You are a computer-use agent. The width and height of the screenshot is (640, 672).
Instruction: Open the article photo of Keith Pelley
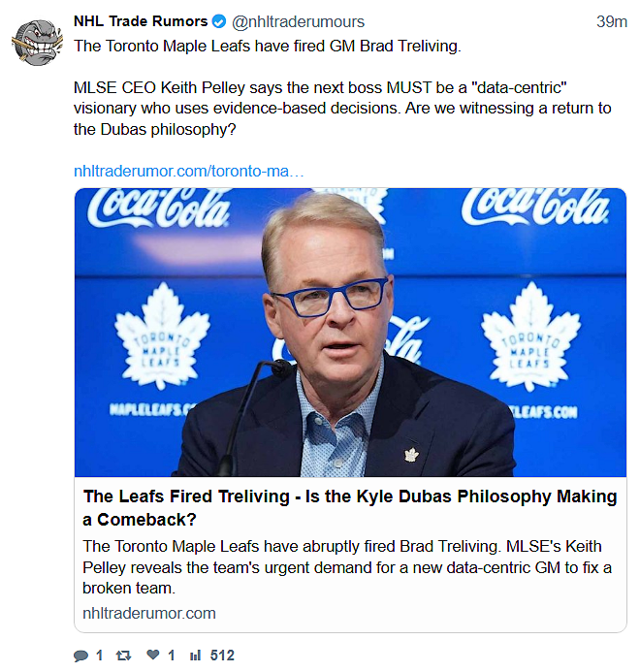(x=350, y=332)
